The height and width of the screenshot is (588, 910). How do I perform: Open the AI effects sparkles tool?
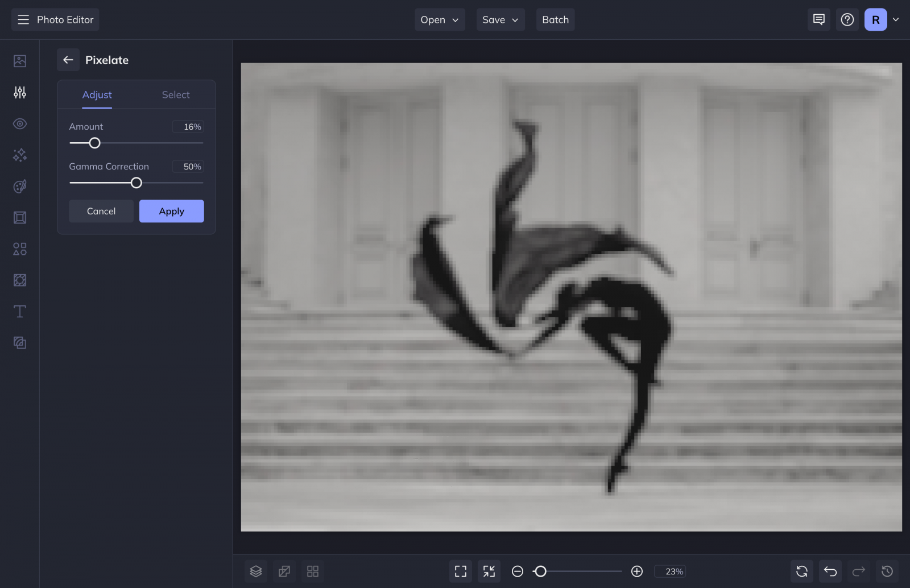point(19,155)
